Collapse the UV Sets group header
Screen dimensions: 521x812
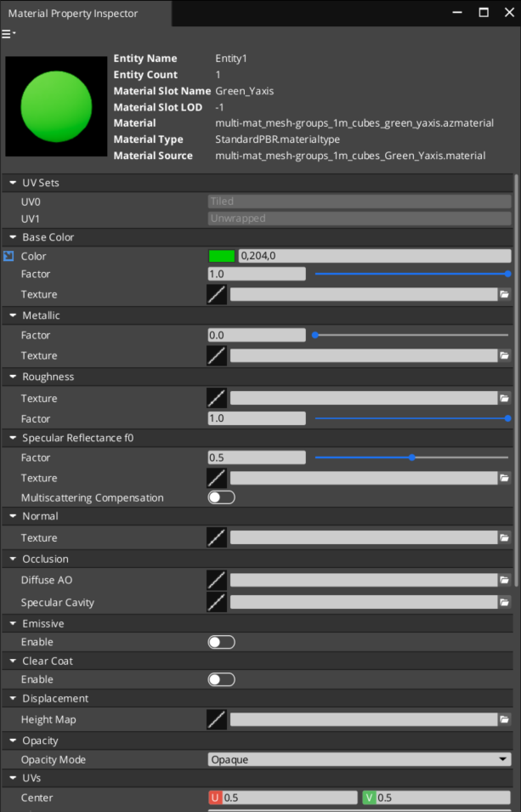[13, 183]
